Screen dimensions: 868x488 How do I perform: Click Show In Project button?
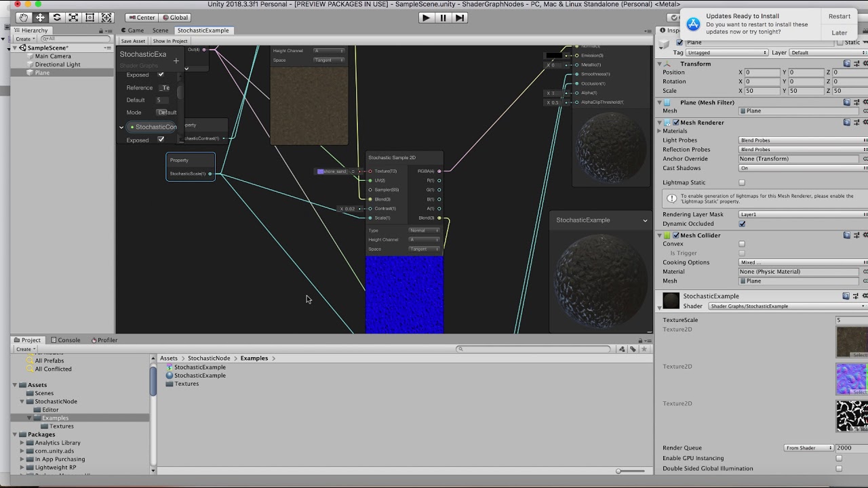pyautogui.click(x=170, y=41)
